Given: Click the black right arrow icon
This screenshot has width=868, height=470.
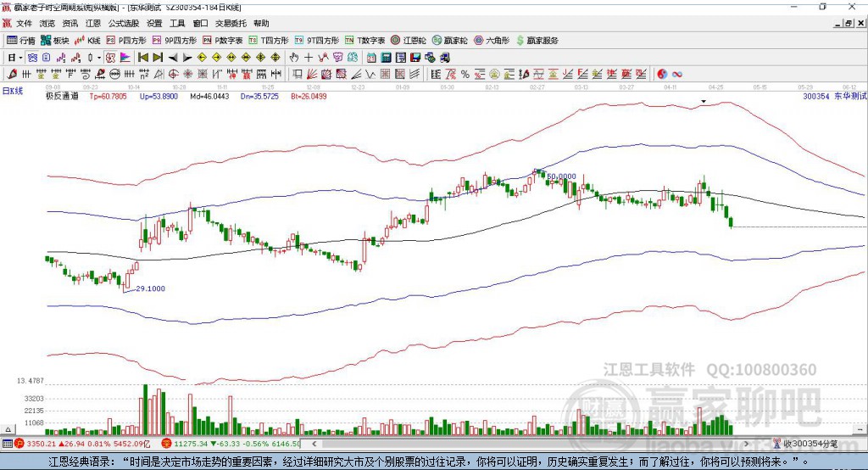Looking at the screenshot, I should [x=187, y=58].
